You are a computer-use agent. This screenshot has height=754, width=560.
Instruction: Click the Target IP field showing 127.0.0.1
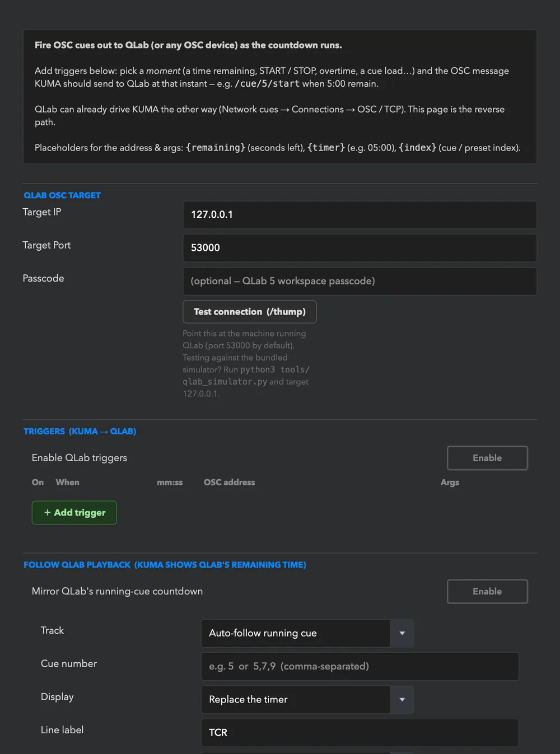coord(360,214)
